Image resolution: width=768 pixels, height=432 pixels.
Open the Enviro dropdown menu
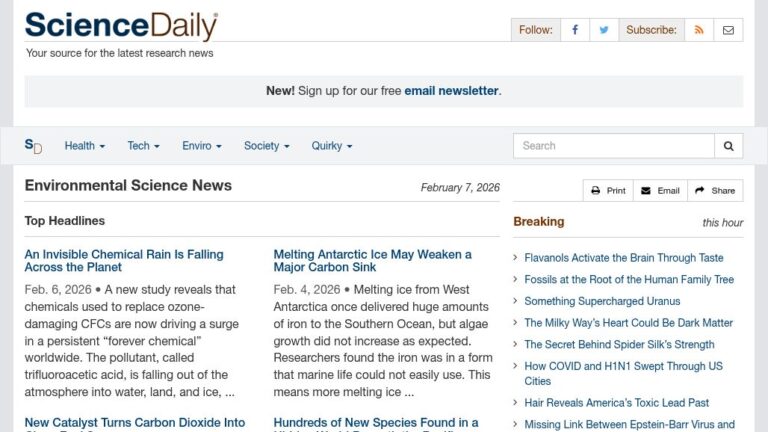[x=202, y=146]
